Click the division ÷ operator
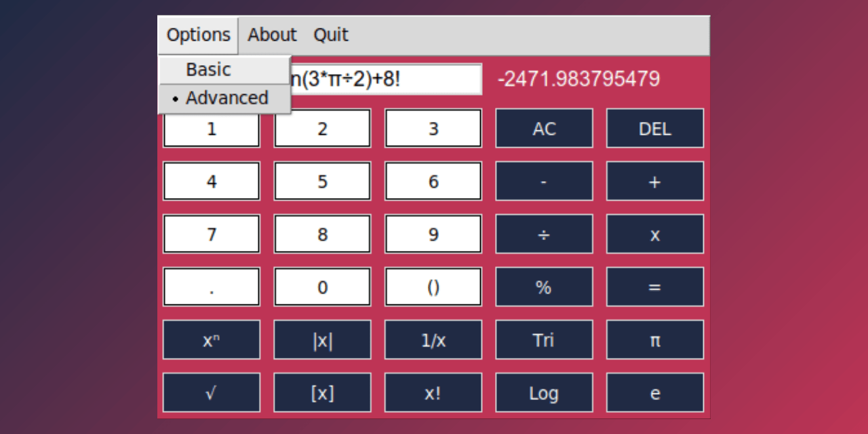Image resolution: width=868 pixels, height=434 pixels. pyautogui.click(x=544, y=234)
